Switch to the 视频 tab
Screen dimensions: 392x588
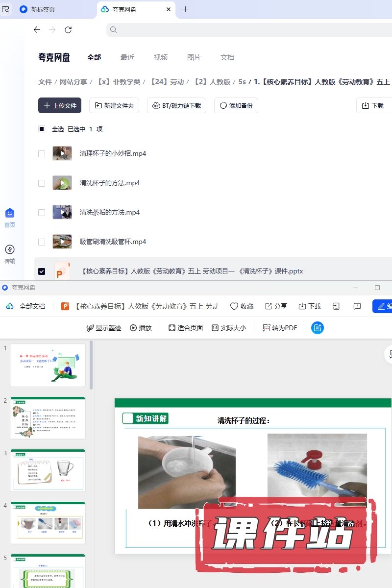click(x=161, y=57)
